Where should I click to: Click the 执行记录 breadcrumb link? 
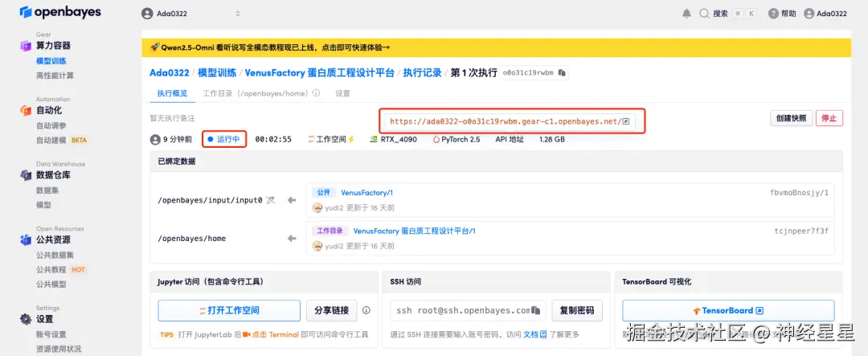pos(423,73)
